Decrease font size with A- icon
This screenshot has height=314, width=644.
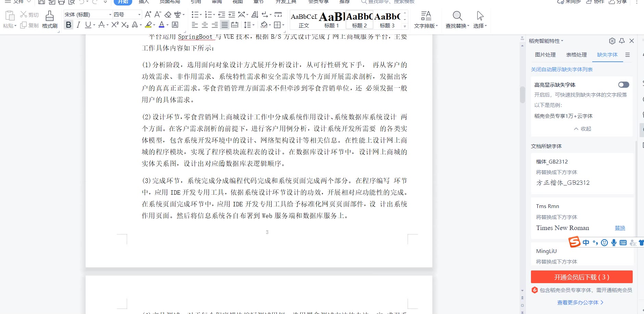[158, 14]
